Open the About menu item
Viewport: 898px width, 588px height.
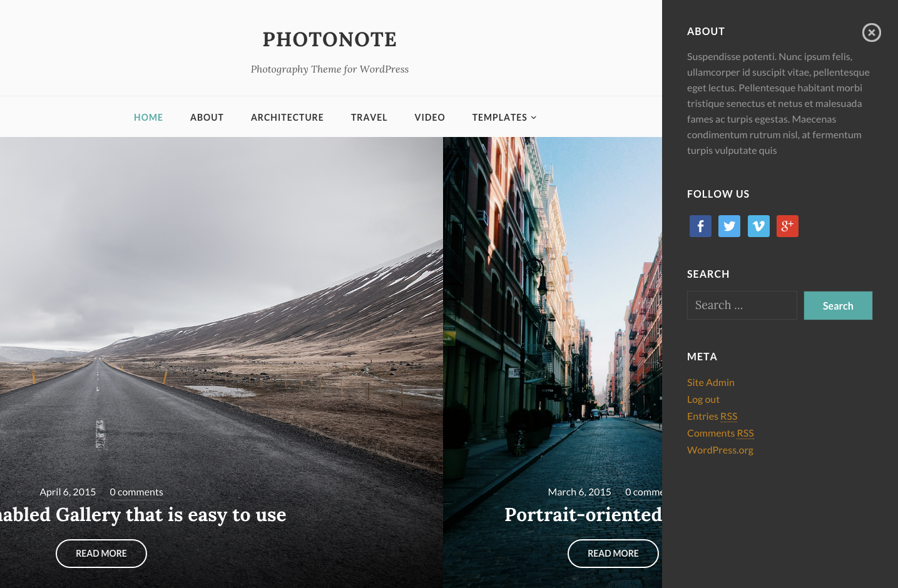point(207,118)
